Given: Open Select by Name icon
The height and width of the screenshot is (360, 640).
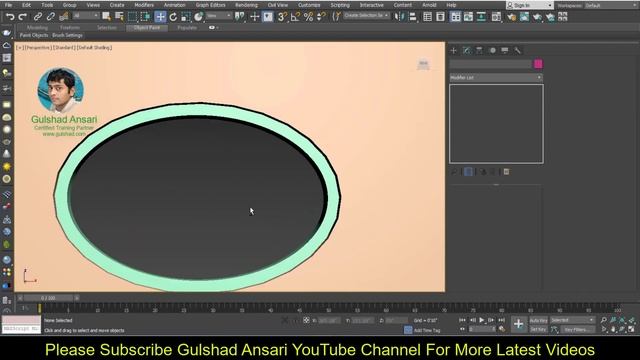Looking at the screenshot, I should pyautogui.click(x=119, y=17).
